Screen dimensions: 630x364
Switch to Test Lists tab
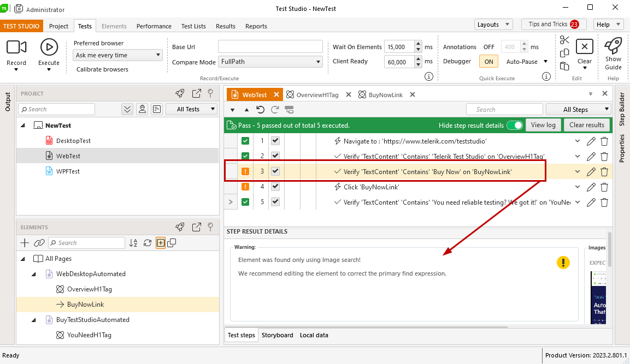coord(193,26)
